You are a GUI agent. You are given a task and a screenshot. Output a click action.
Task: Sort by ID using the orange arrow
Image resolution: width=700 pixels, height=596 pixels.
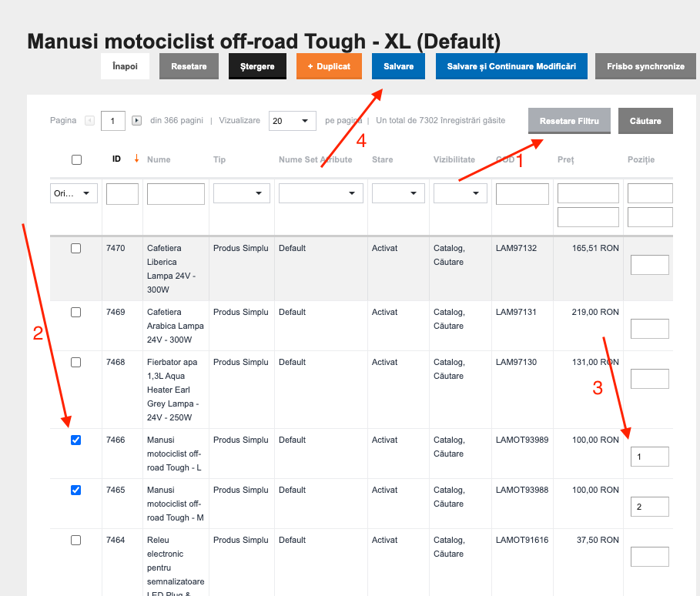tap(136, 159)
